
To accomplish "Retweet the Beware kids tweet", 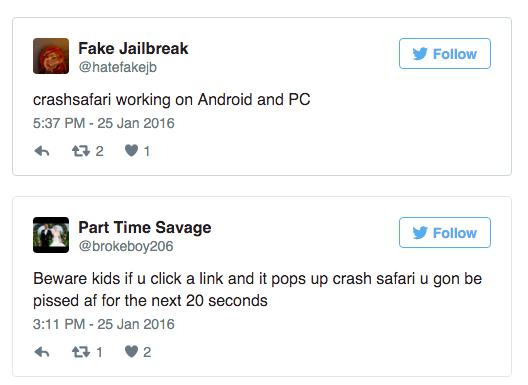I will 81,352.
